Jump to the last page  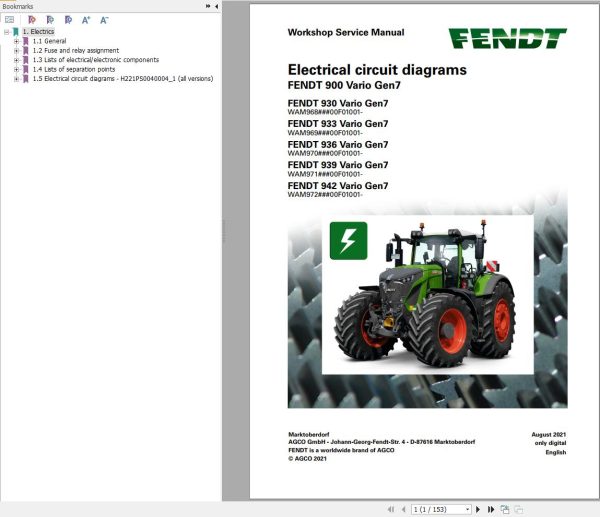click(491, 509)
